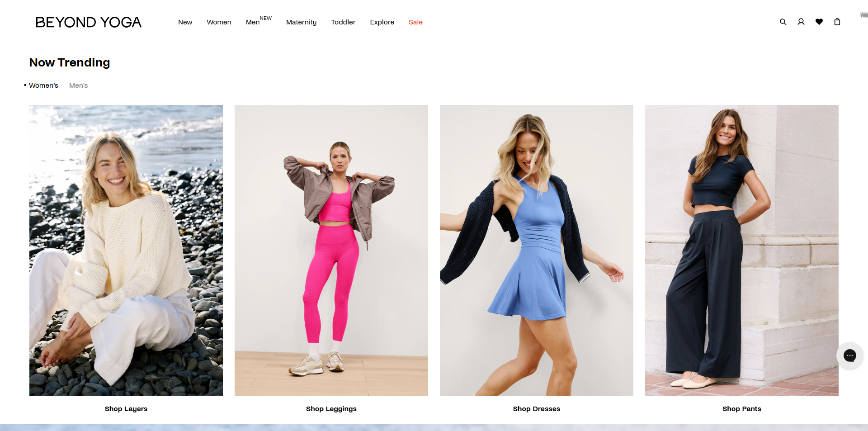Open the blue dress model image
This screenshot has width=868, height=431.
536,250
